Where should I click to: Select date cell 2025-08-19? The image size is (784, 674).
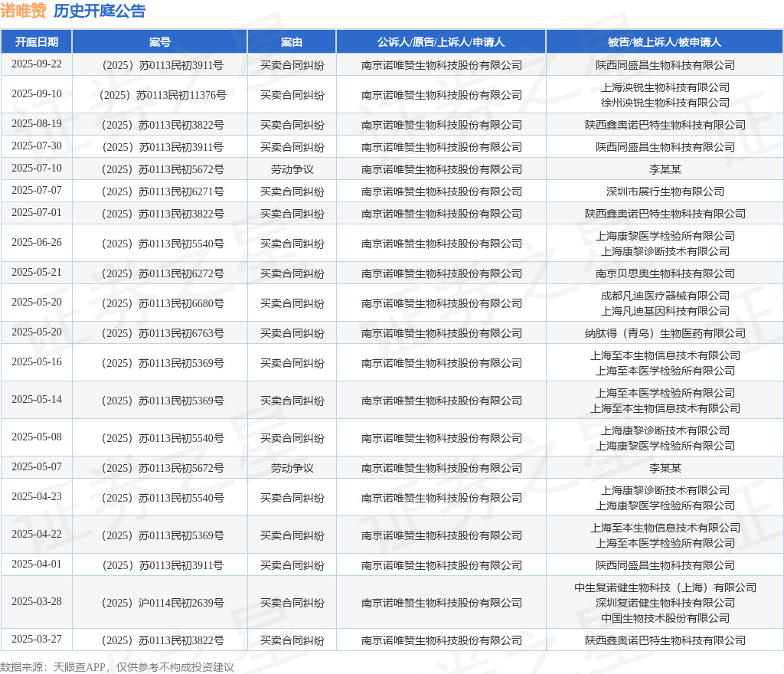(37, 123)
